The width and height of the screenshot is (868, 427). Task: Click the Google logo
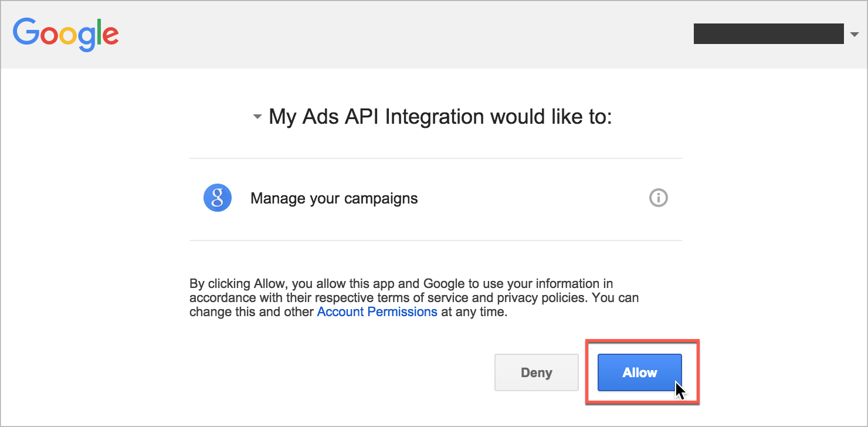coord(66,34)
